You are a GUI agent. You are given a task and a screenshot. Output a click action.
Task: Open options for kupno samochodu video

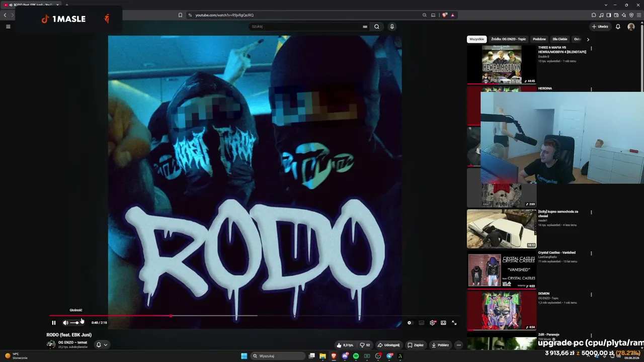pos(591,213)
